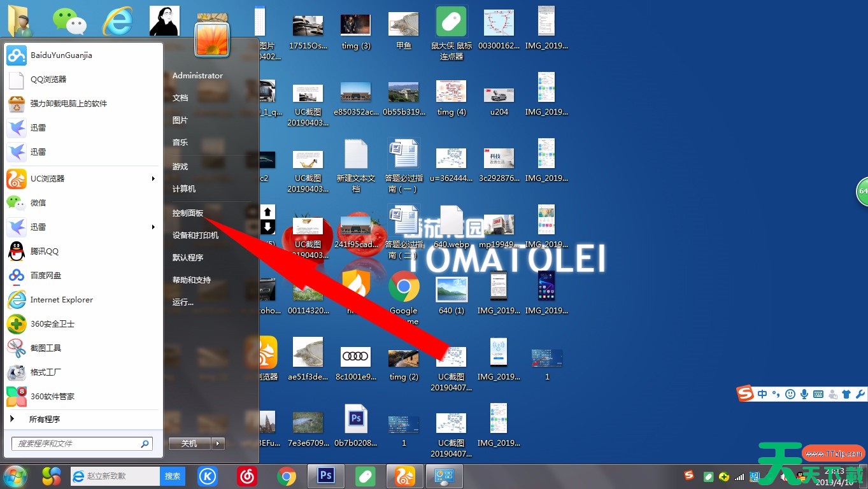
Task: Launch 微信 (WeChat) in Start menu list
Action: (x=38, y=202)
